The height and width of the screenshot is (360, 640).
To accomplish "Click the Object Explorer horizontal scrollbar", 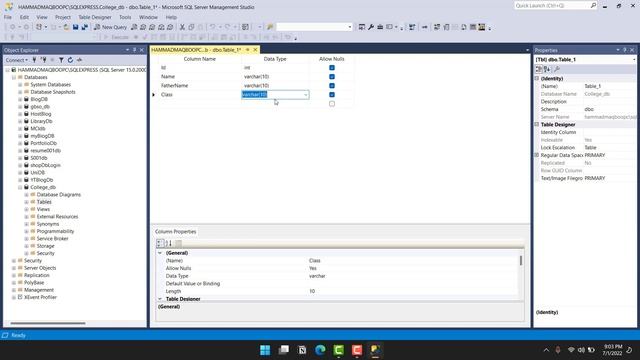I will click(48, 323).
